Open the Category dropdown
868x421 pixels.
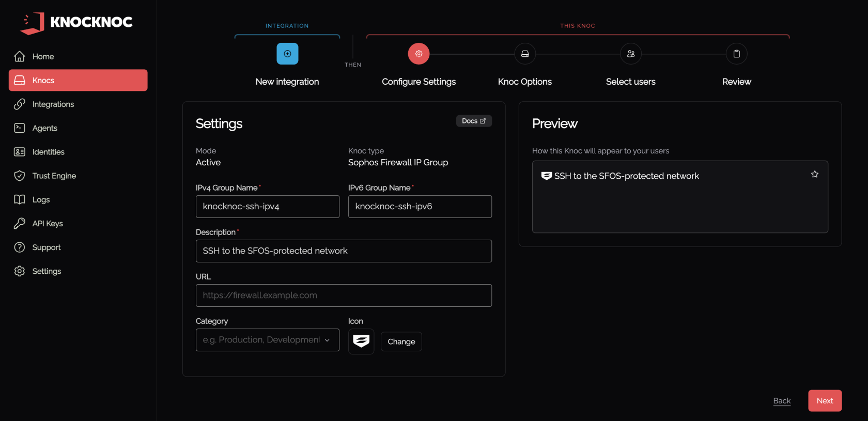click(x=268, y=340)
